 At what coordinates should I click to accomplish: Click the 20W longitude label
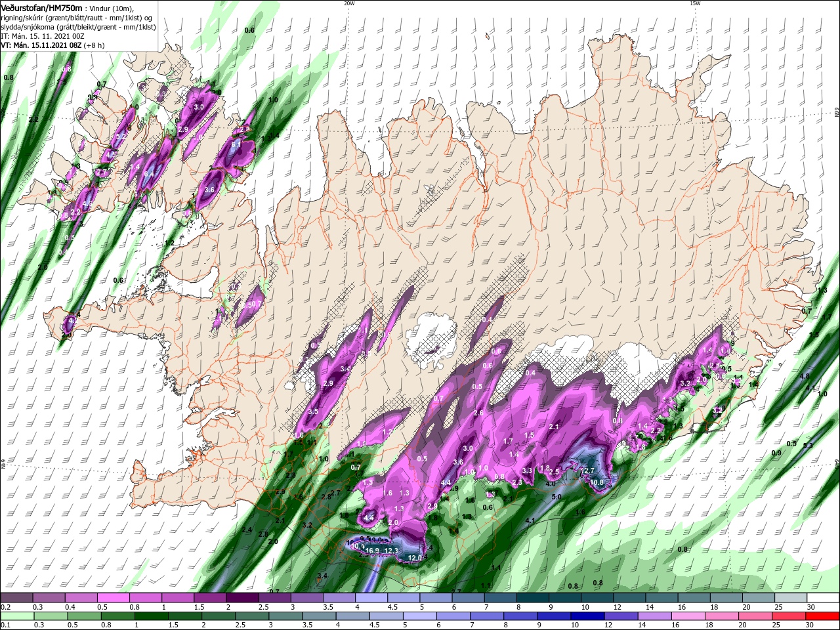tap(349, 3)
